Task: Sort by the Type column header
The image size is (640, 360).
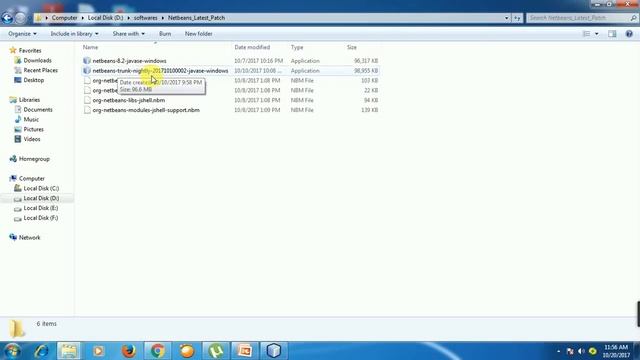Action: (x=297, y=47)
